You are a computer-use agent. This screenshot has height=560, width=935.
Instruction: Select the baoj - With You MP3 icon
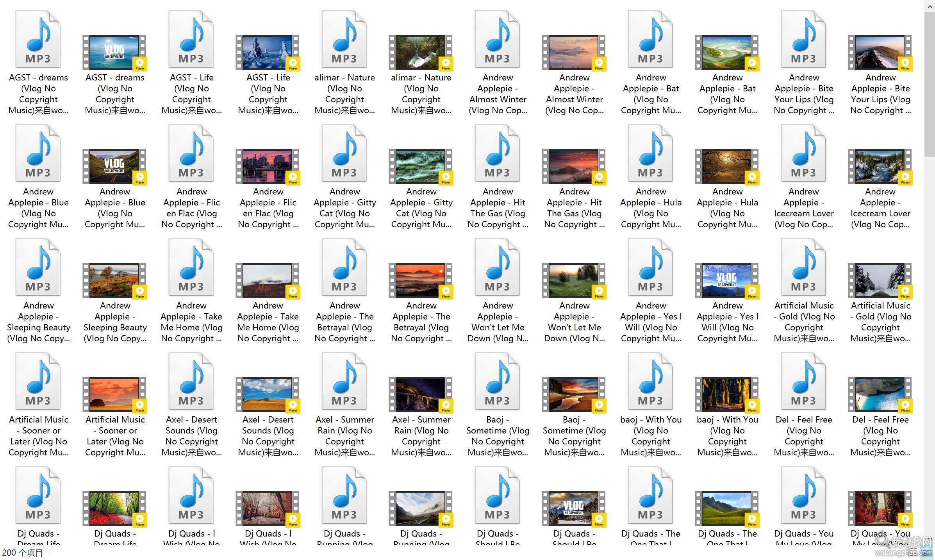[650, 381]
